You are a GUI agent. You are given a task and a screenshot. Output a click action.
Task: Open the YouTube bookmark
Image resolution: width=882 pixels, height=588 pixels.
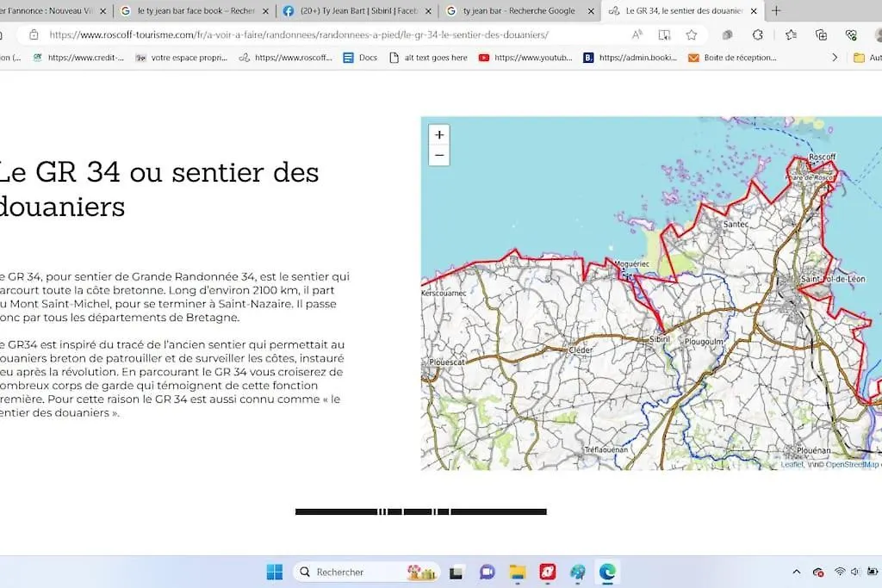(525, 58)
